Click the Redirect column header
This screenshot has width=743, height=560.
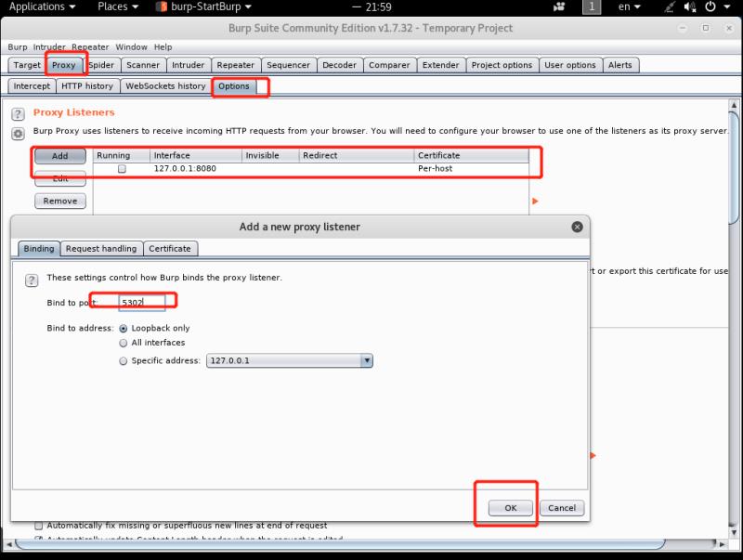(357, 155)
